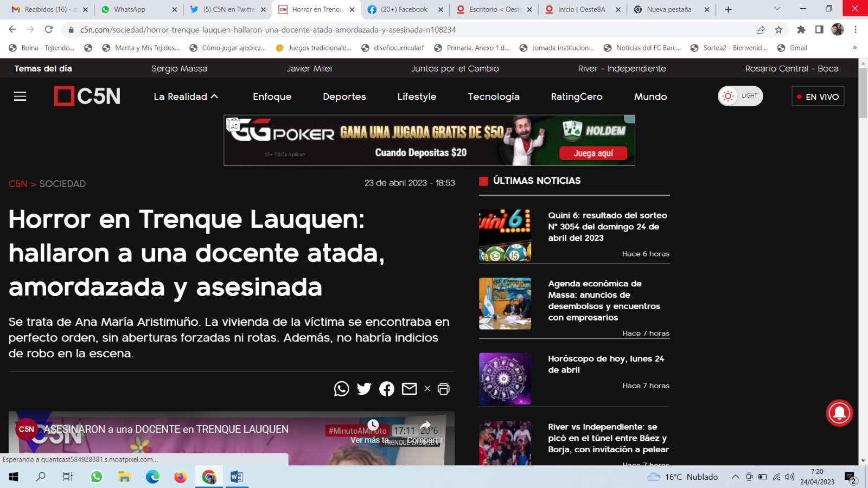Click the red notification bell icon
Image resolution: width=868 pixels, height=488 pixels.
point(839,413)
